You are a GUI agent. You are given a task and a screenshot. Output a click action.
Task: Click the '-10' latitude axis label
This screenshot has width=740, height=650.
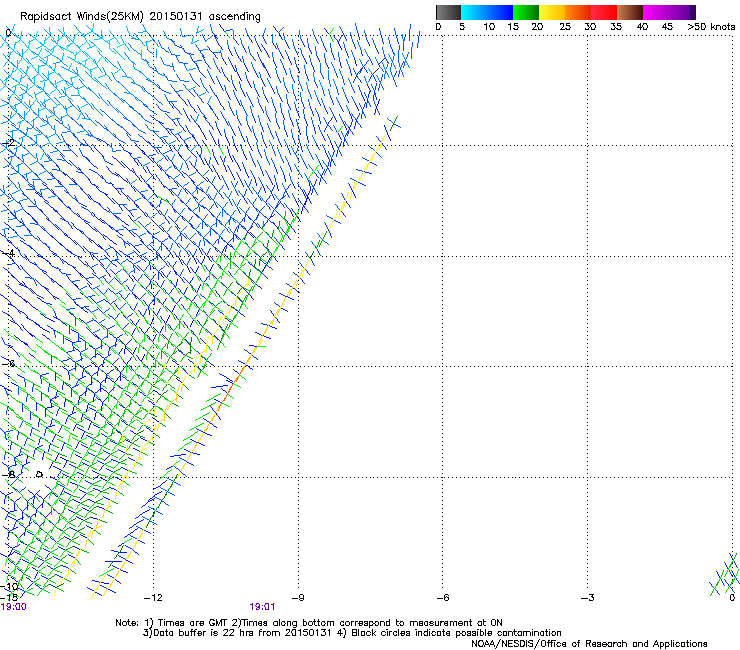click(x=9, y=587)
